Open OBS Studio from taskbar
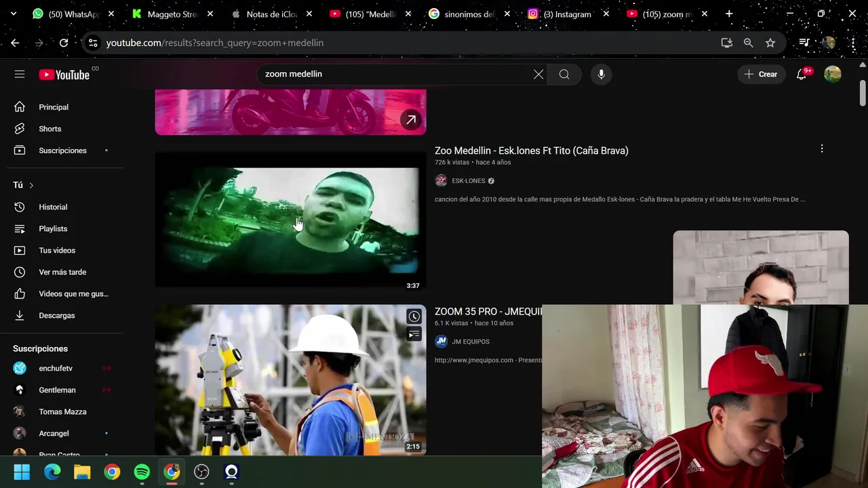 point(201,472)
